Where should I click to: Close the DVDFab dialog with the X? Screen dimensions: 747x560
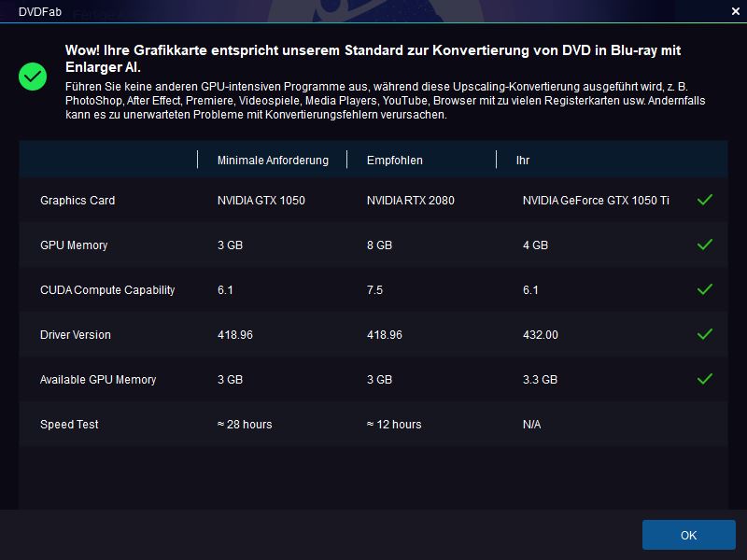click(734, 10)
